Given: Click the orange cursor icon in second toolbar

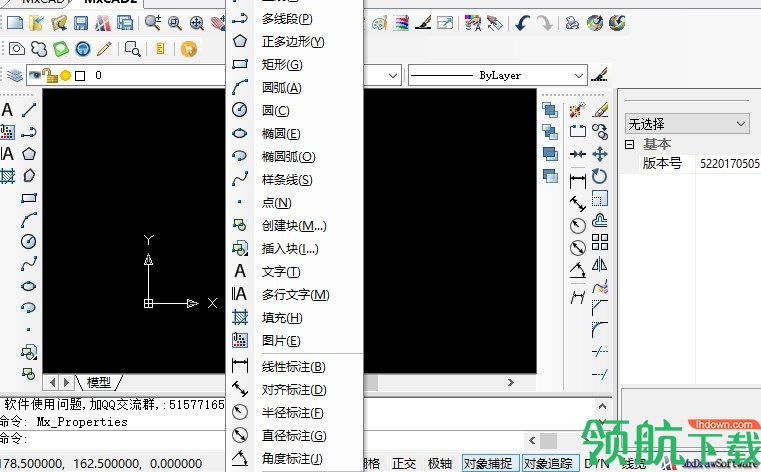Looking at the screenshot, I should 189,49.
